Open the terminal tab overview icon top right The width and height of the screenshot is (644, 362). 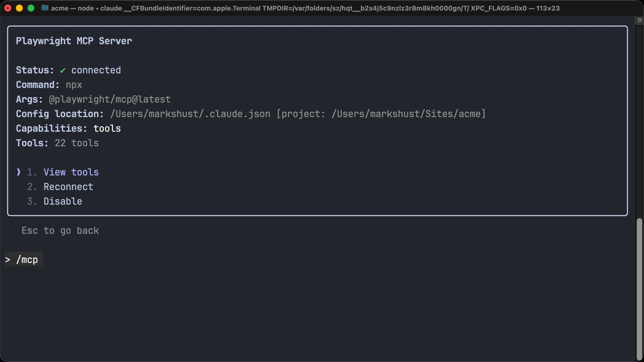coord(639,20)
